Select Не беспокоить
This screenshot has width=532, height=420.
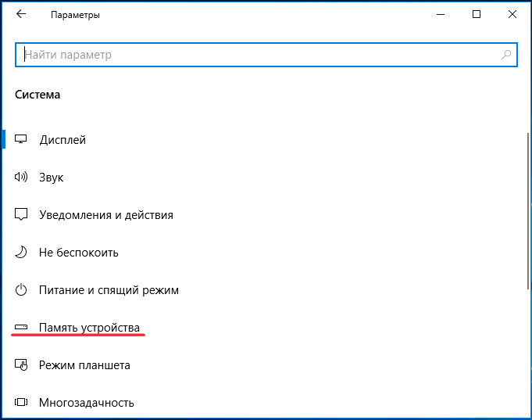[x=79, y=253]
